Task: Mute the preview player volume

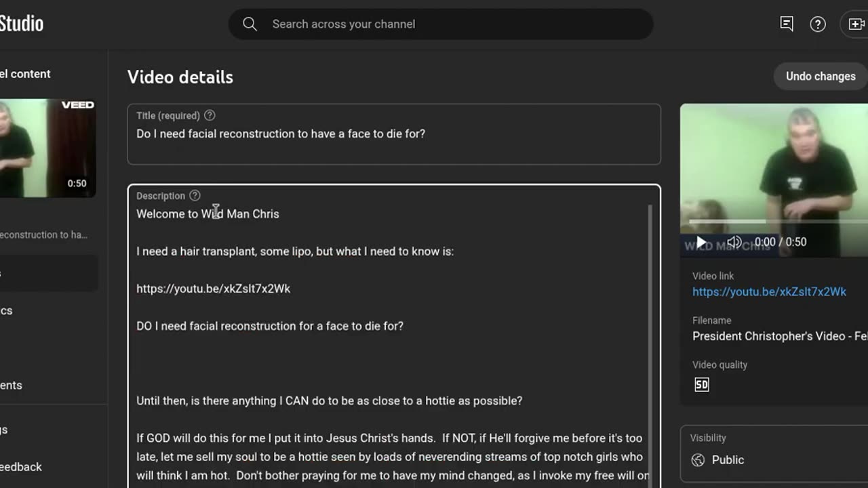Action: tap(734, 242)
